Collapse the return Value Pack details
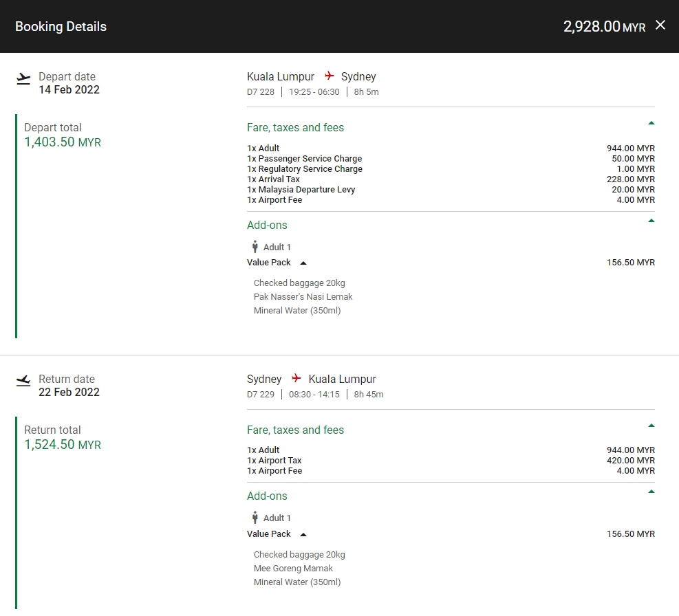 [x=303, y=534]
